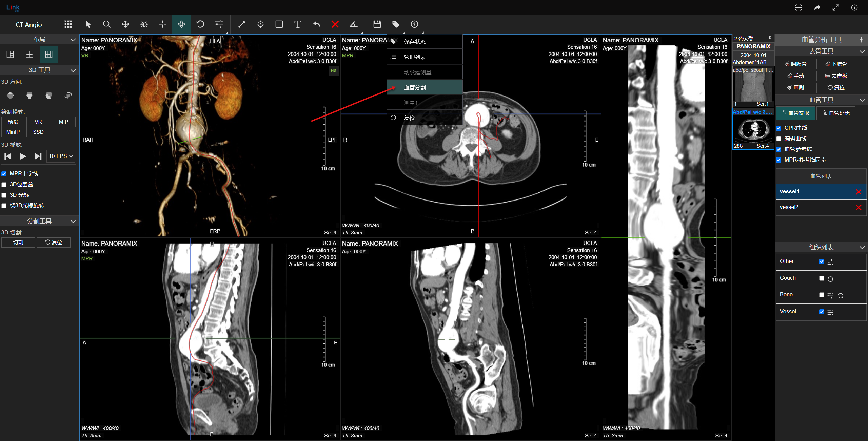Toggle MPR-参考线同步 checkbox

[779, 160]
